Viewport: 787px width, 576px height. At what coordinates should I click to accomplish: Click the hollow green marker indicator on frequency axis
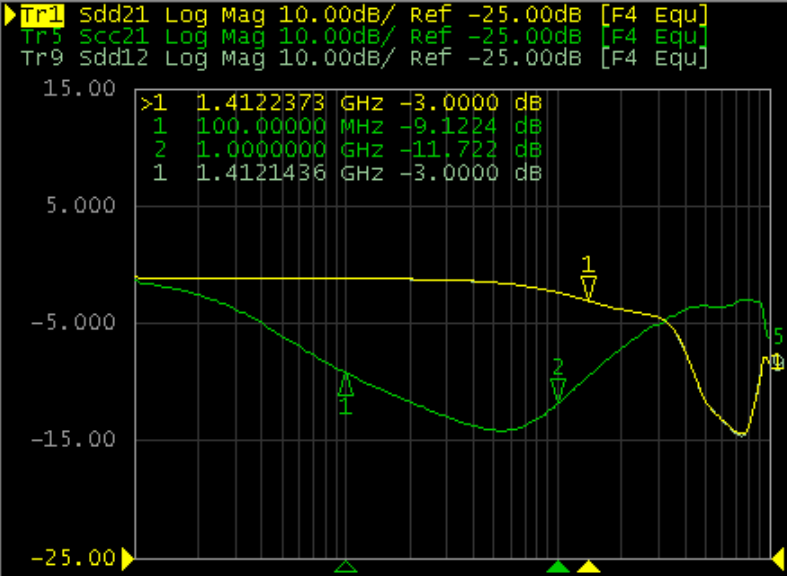(x=345, y=567)
